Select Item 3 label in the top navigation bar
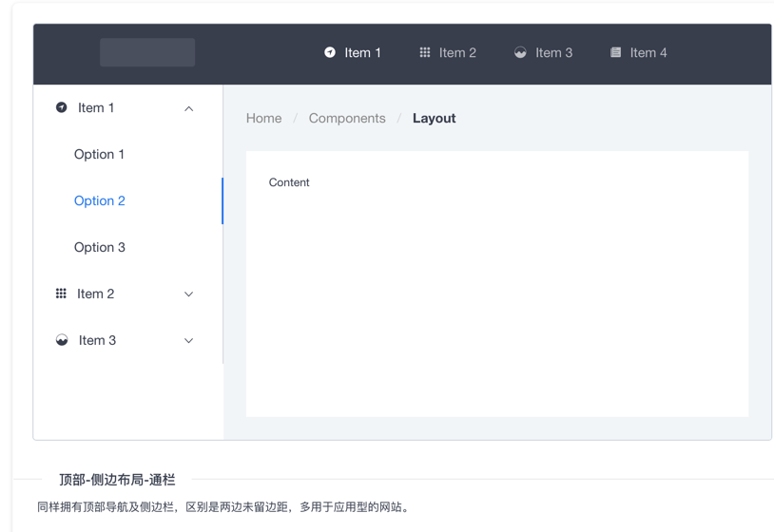Viewport: 774px width, 532px height. [x=553, y=53]
